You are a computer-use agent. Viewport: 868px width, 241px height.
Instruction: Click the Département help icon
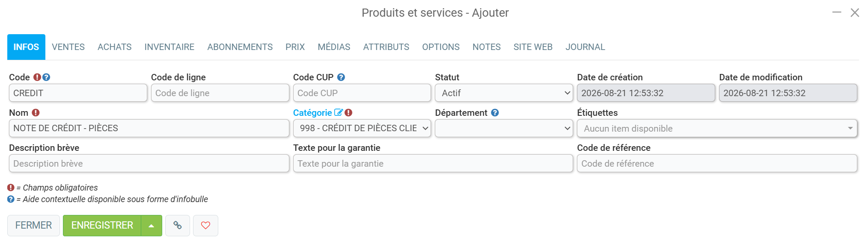495,113
